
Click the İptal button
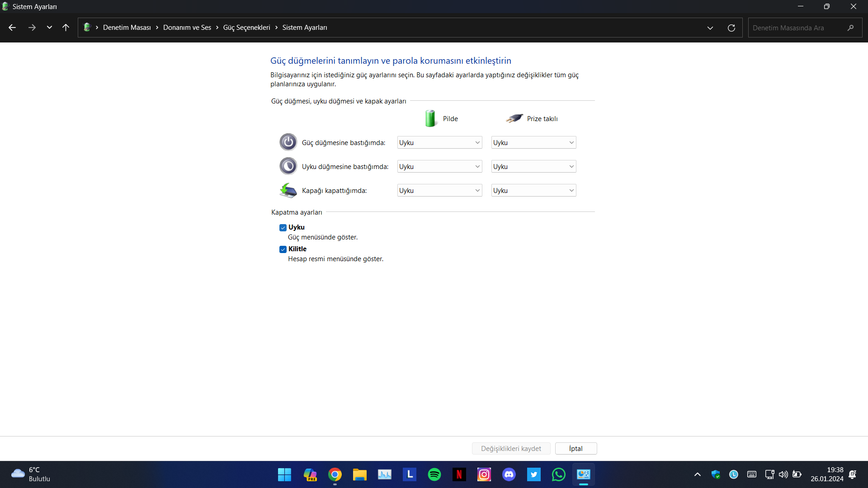(576, 448)
